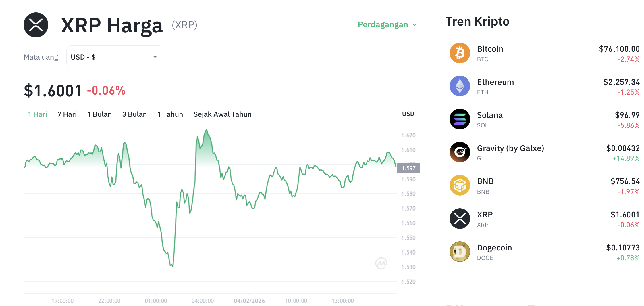This screenshot has height=306, width=644.
Task: Click the Ethereum name in Tren Kripto
Action: [495, 82]
